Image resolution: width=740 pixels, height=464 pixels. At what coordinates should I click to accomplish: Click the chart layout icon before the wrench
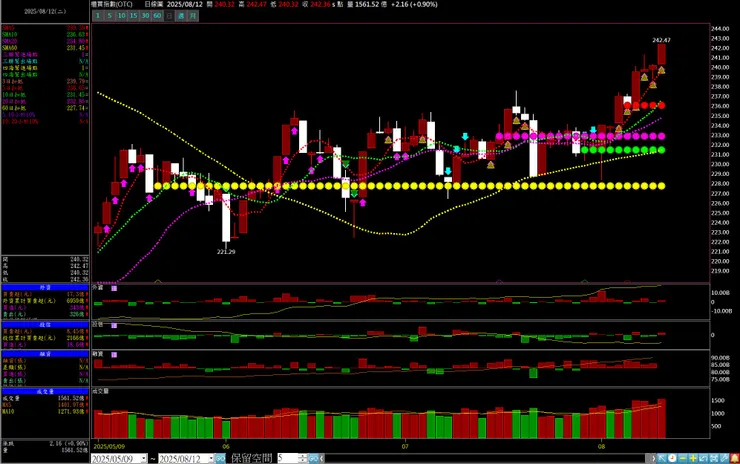(714, 458)
